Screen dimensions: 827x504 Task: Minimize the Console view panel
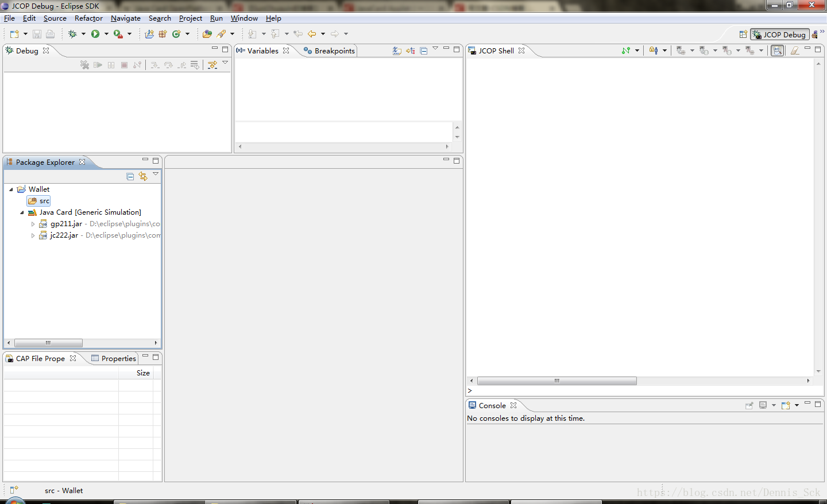click(x=807, y=404)
